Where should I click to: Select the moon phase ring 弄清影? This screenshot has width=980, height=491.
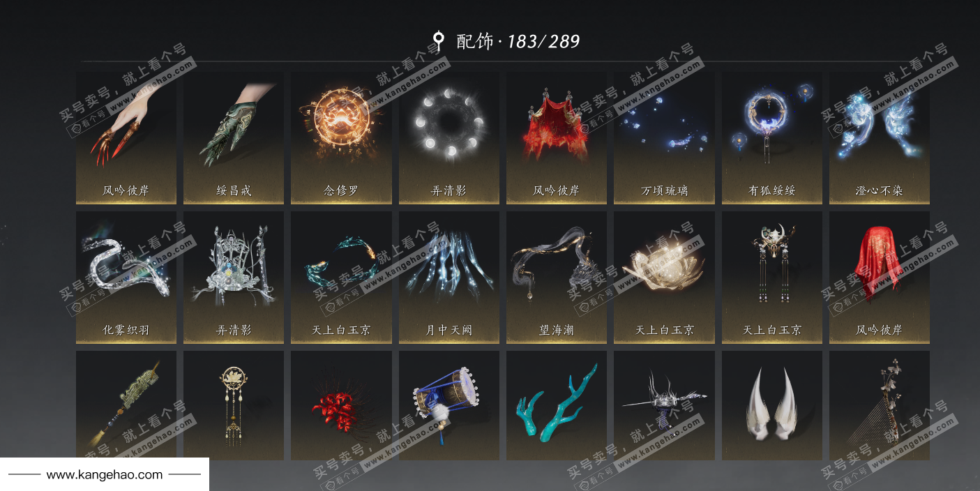coord(449,138)
